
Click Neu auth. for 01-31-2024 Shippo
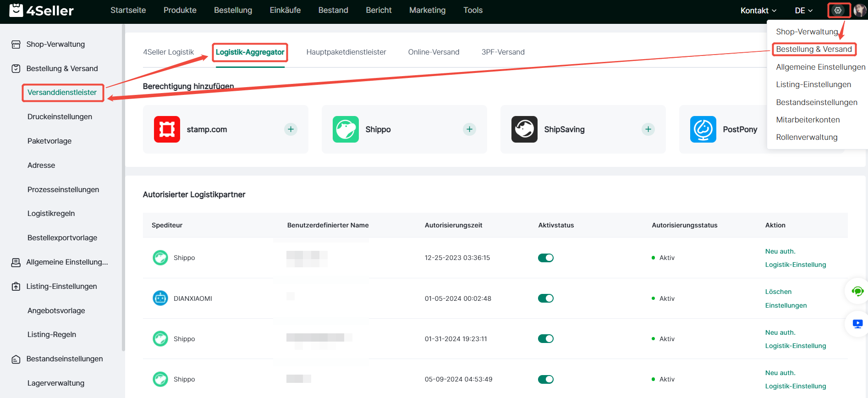coord(780,332)
